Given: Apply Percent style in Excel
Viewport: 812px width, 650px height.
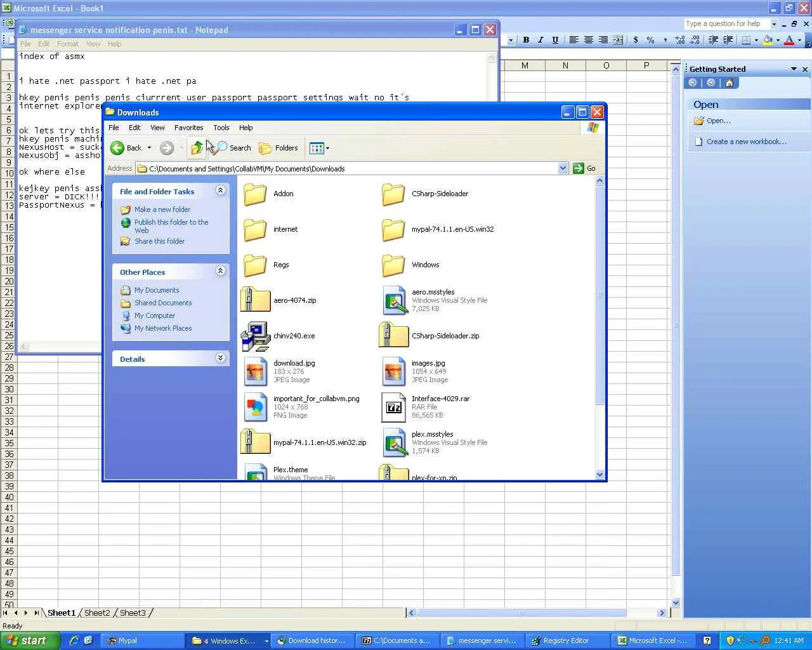Looking at the screenshot, I should pos(650,39).
